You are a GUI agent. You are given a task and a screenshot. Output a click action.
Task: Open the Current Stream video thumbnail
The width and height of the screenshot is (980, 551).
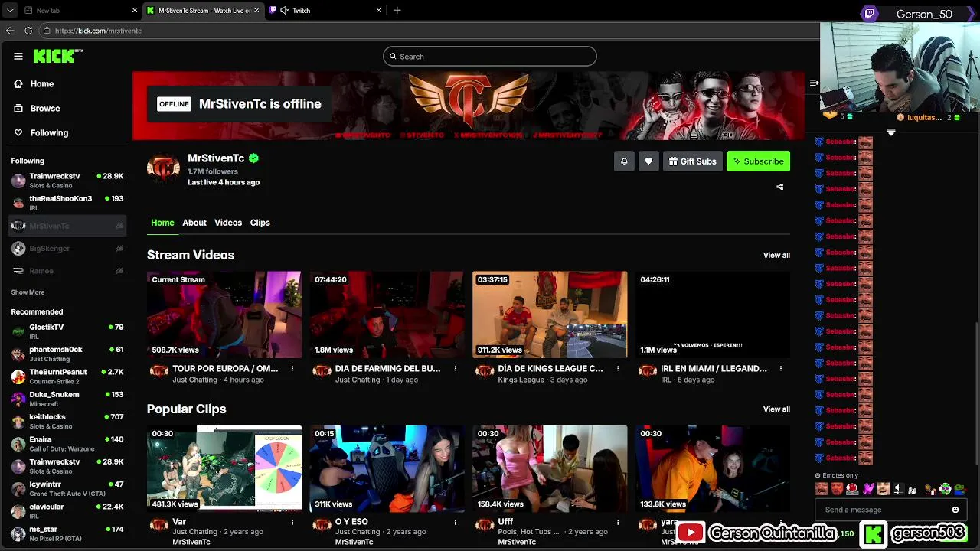coord(224,315)
